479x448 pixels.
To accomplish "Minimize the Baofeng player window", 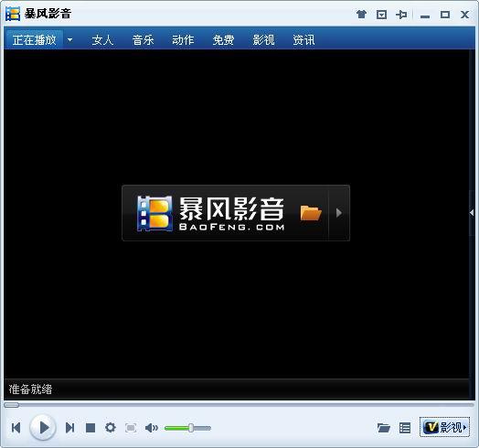I will (425, 16).
